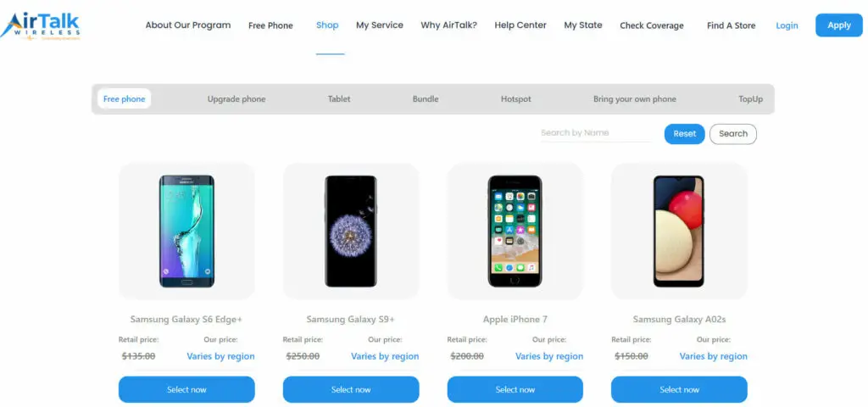Go to Find A Store page
This screenshot has height=407, width=868.
tap(731, 25)
